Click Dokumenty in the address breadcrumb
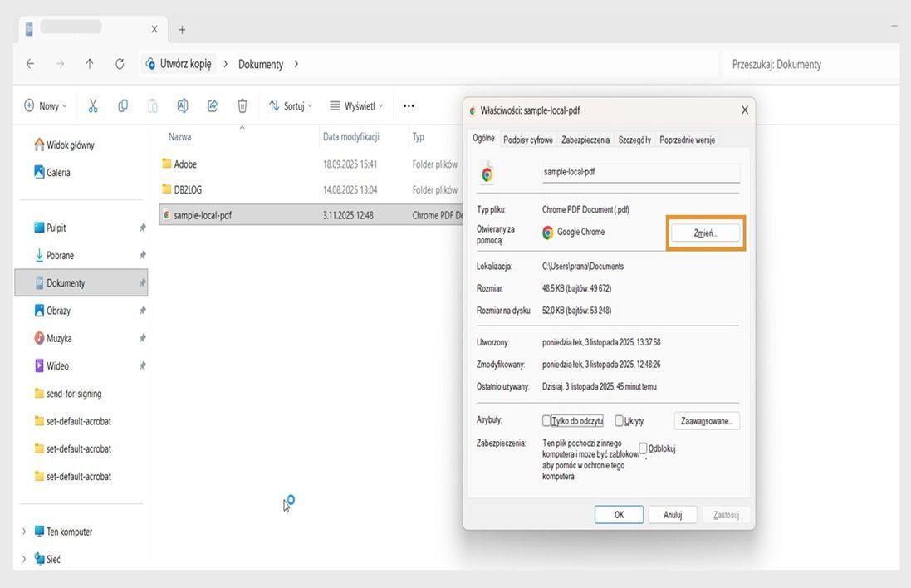Screen dimensions: 911x588 [x=261, y=64]
